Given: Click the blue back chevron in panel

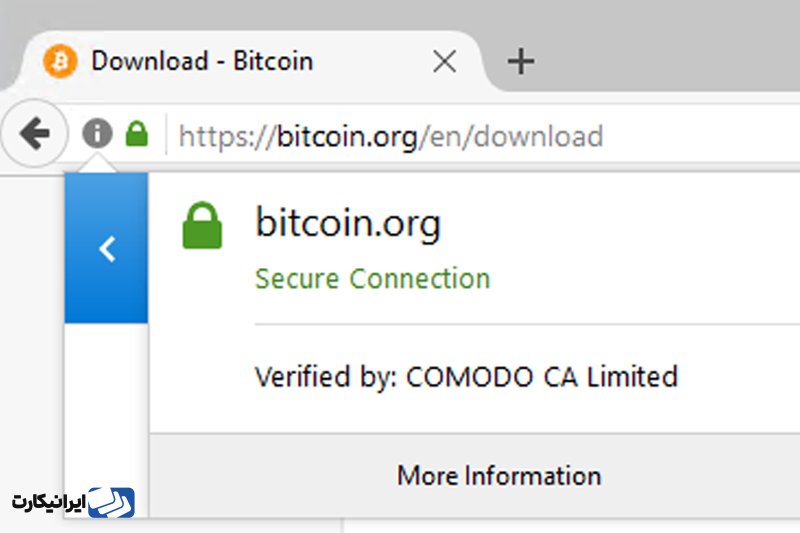Looking at the screenshot, I should point(107,248).
